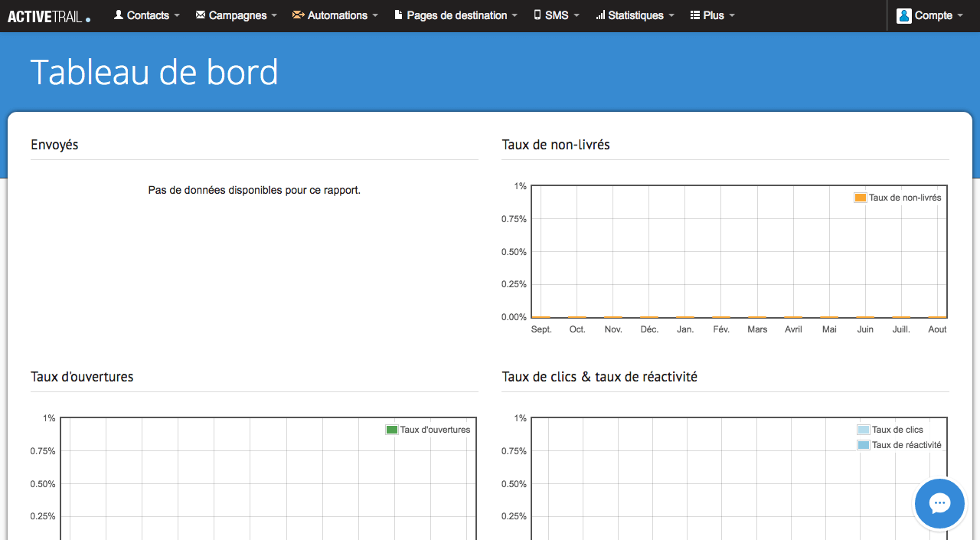Click the Compte user avatar icon
The height and width of the screenshot is (540, 980).
[904, 15]
